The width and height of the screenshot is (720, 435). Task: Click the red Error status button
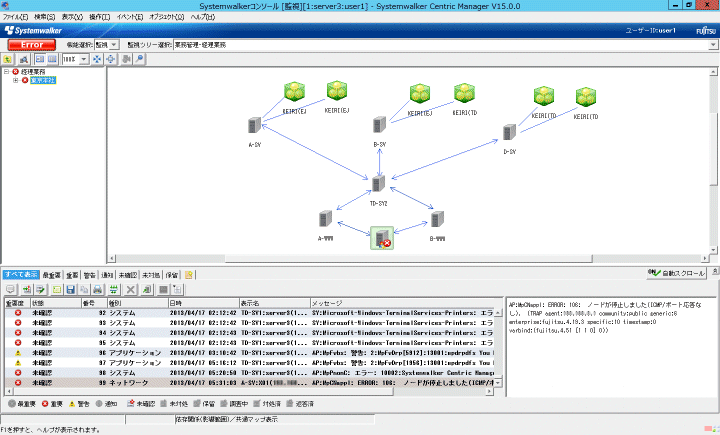pos(32,45)
